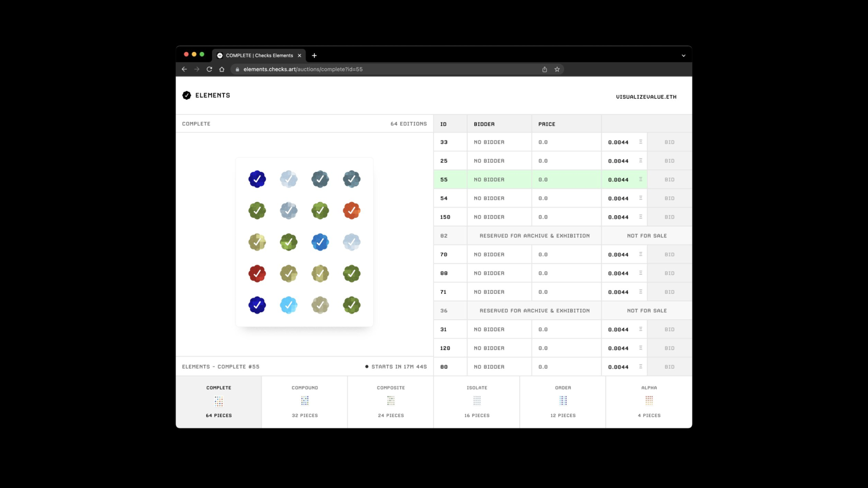Click the bid price field showing 0.0044 for ID 25
This screenshot has height=488, width=868.
(x=618, y=161)
